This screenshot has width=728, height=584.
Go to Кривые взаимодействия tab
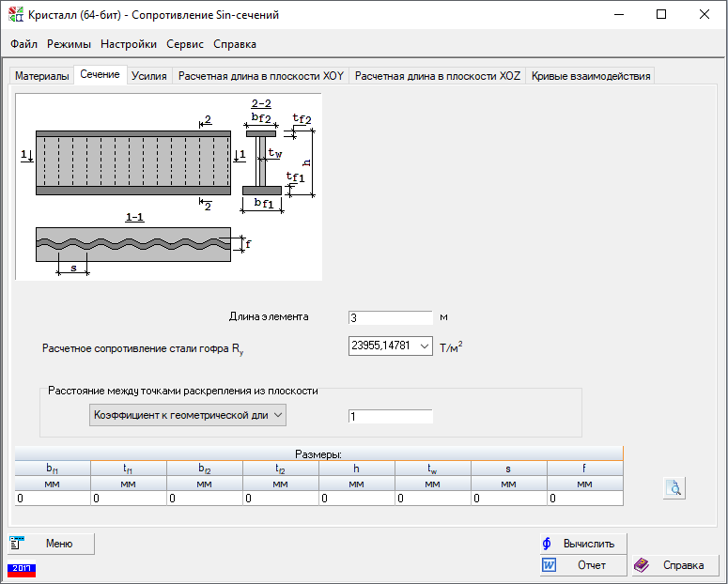click(x=590, y=76)
